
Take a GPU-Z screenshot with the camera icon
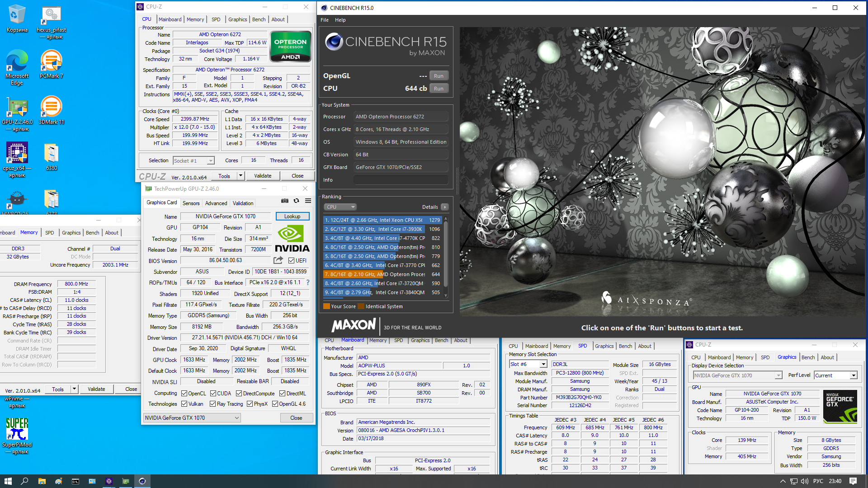[285, 201]
